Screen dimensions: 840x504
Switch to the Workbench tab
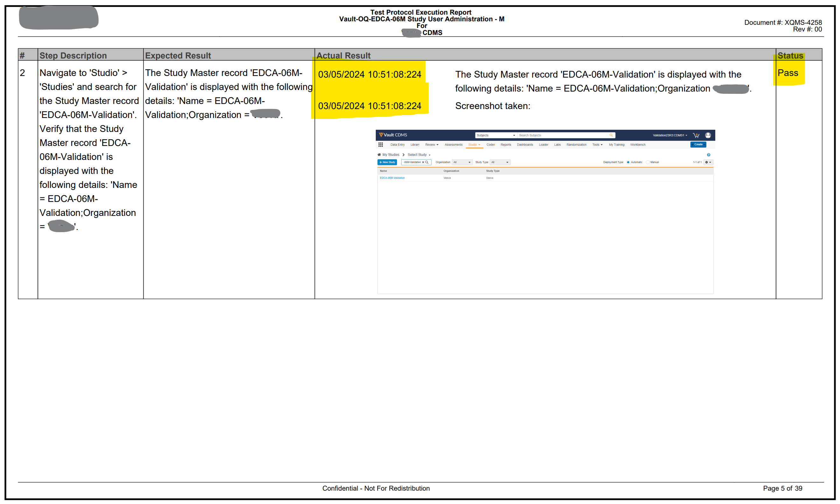[x=638, y=145]
